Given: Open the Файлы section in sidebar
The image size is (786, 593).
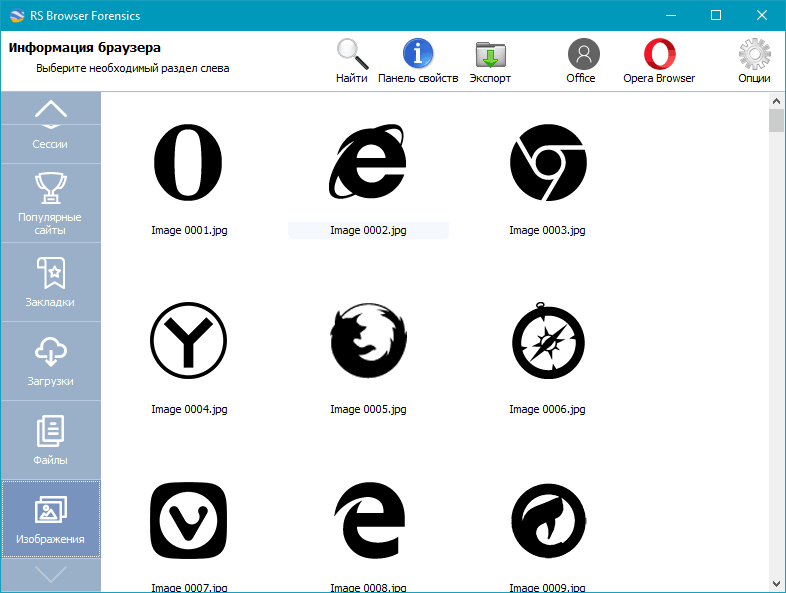Looking at the screenshot, I should click(x=50, y=440).
